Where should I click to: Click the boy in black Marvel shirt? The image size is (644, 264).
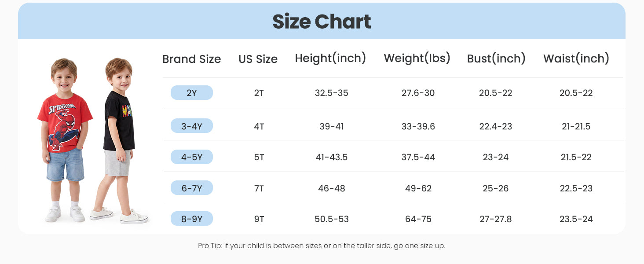click(119, 141)
